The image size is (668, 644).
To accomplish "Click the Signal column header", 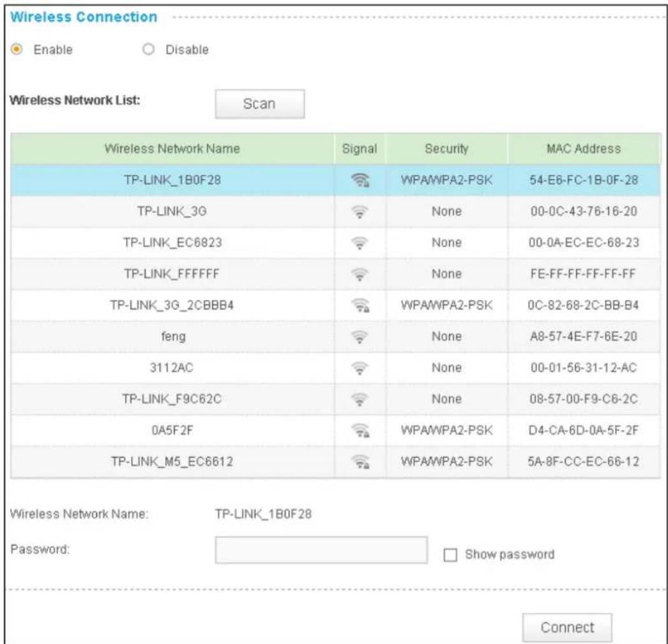I will (x=360, y=149).
